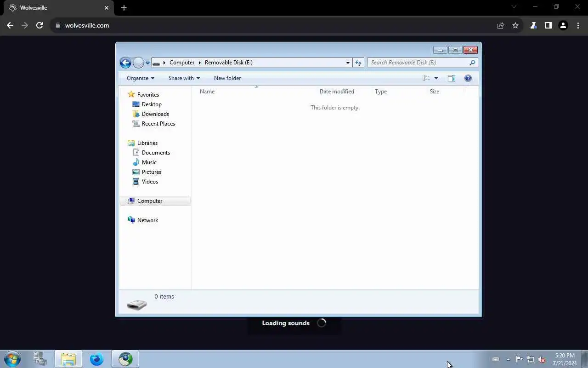
Task: Open Explorer Help icon
Action: (x=468, y=78)
